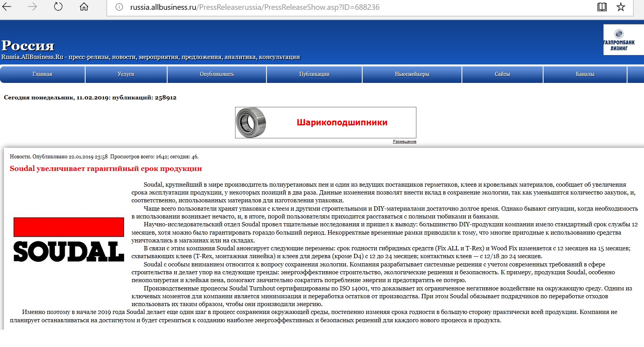Click the Soudal logo image
Image resolution: width=644 pixels, height=347 pixels.
point(69,240)
